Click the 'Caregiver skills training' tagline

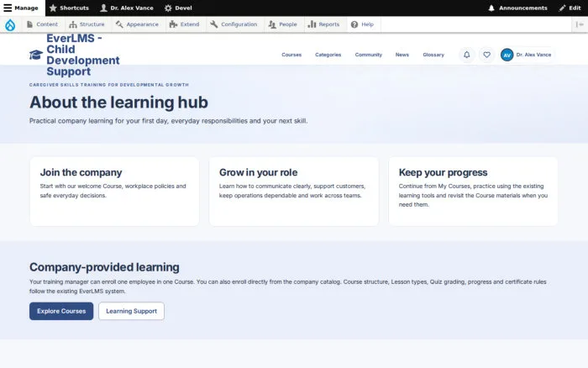109,85
